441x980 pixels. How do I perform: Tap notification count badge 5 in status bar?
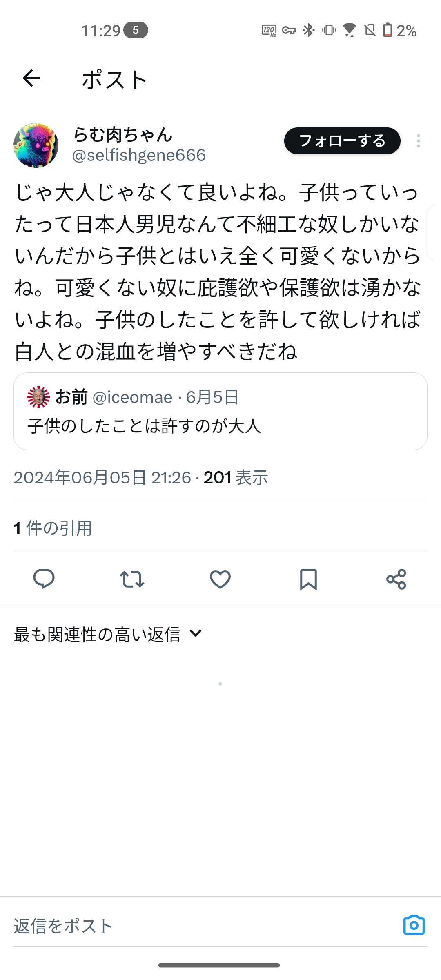tap(136, 30)
